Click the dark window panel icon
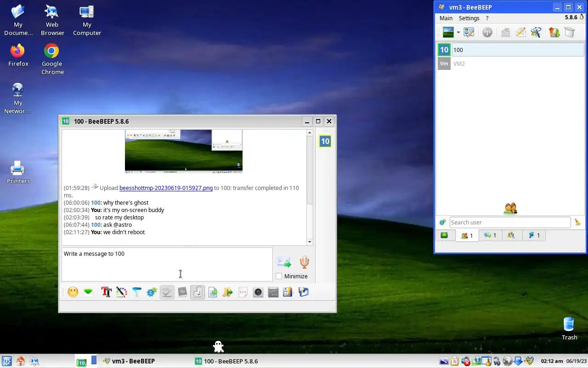The image size is (588, 368). pyautogui.click(x=273, y=292)
